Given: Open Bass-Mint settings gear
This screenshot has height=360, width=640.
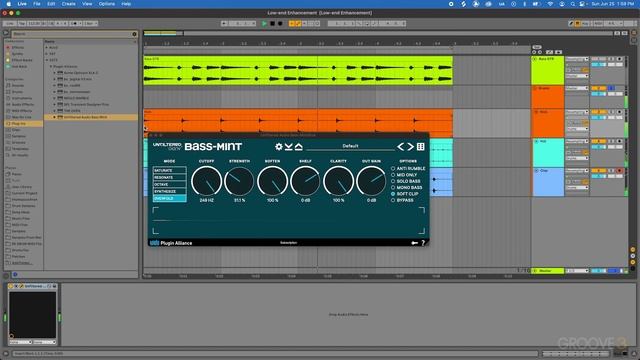Looking at the screenshot, I should tap(279, 147).
